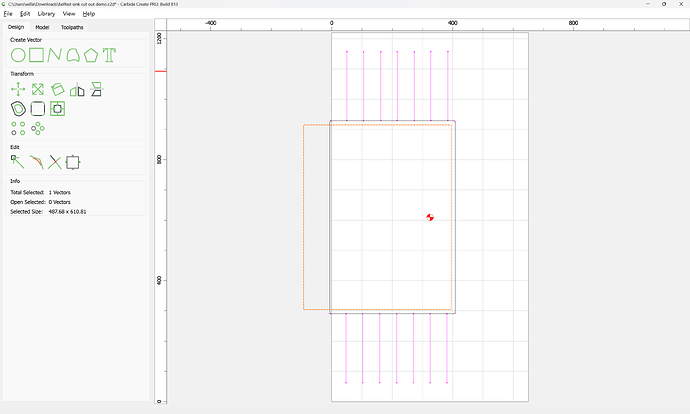
Task: Select the Trim Vectors crossed-lines icon
Action: [55, 162]
